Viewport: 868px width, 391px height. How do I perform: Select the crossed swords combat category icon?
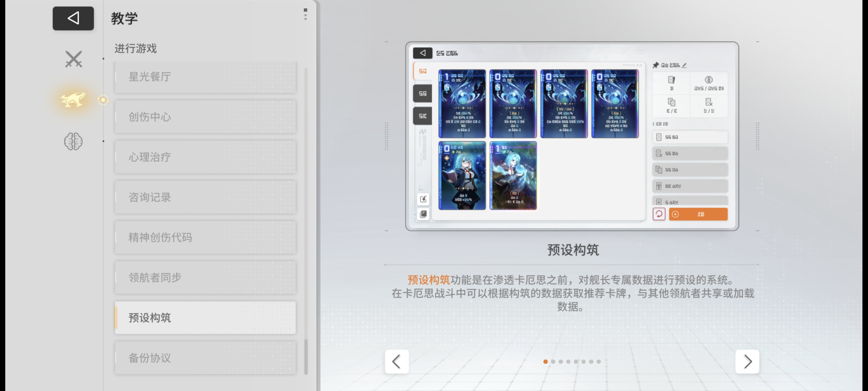(73, 59)
